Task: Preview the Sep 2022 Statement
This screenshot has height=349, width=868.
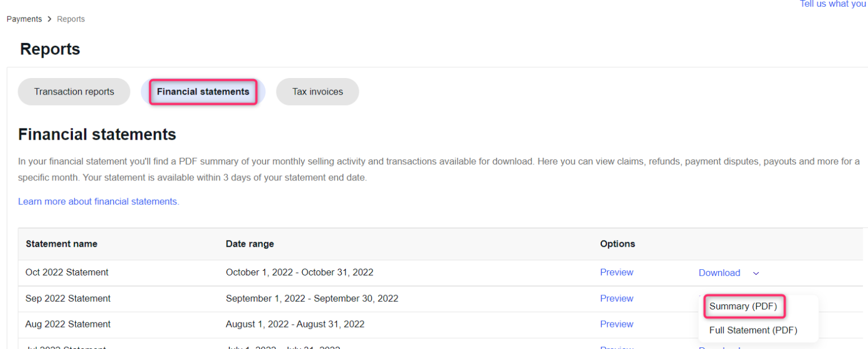Action: tap(617, 298)
